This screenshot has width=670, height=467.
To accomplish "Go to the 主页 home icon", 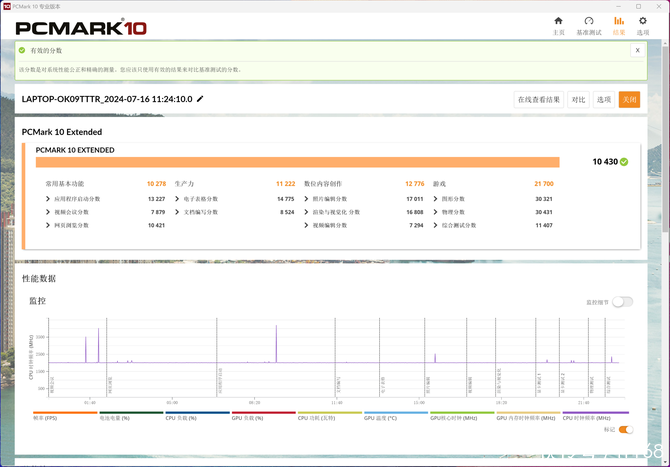I will [558, 25].
